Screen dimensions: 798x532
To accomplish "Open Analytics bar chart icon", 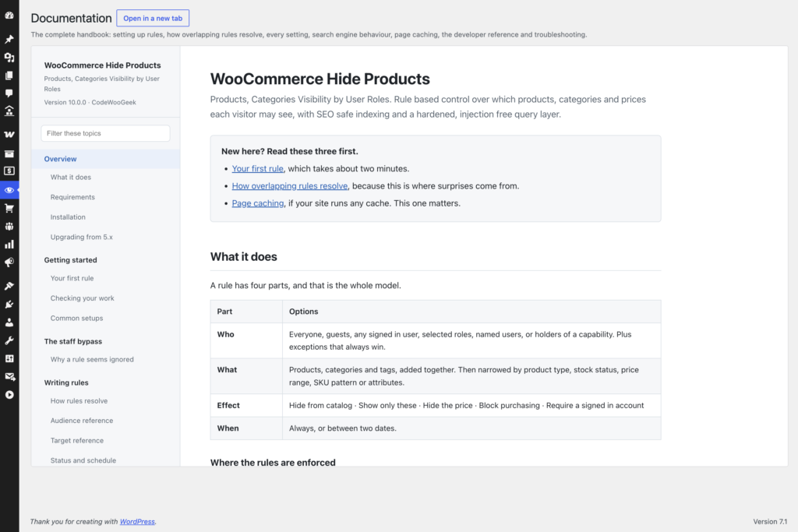I will [x=9, y=245].
